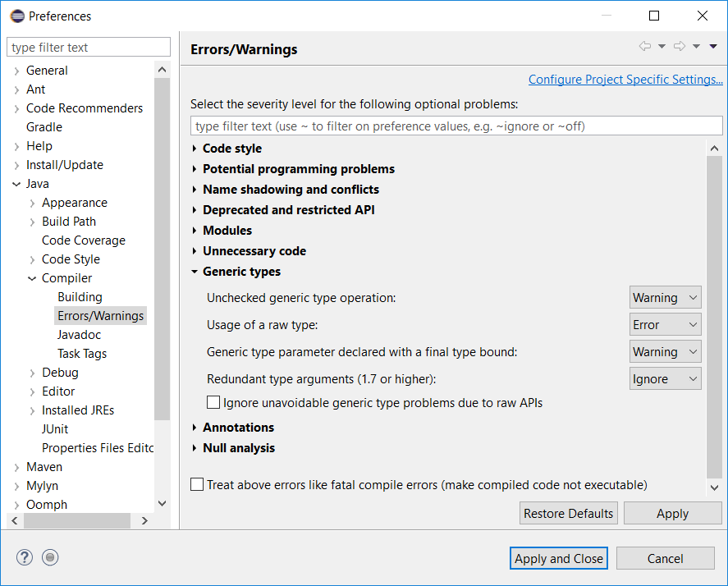Expand Deprecated and restricted API section
Screen dimensions: 728x586
(195, 210)
